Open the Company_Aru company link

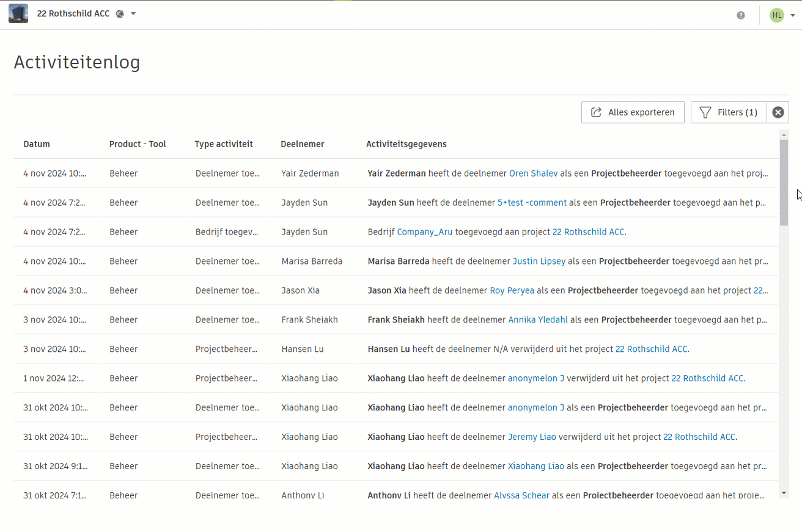(425, 232)
